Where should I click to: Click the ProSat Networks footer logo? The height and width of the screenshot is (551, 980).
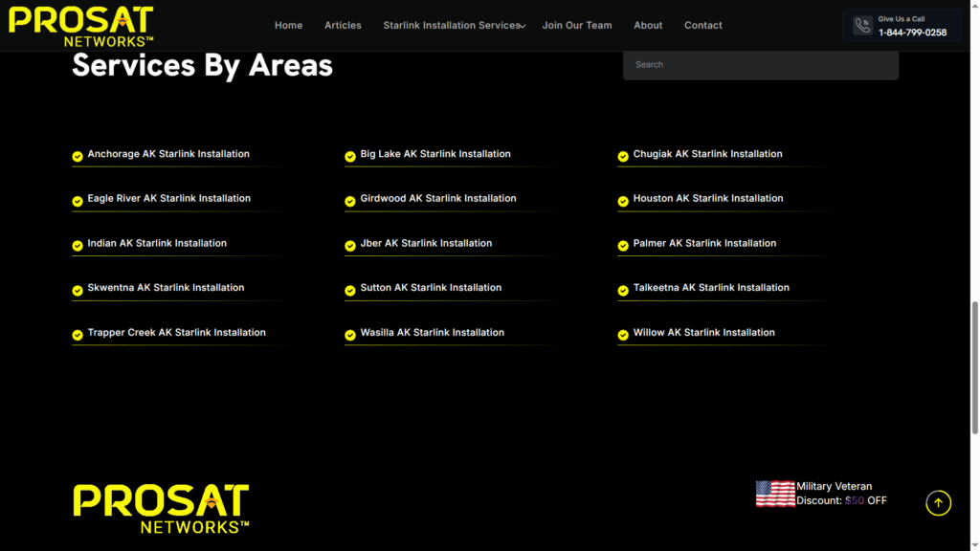161,509
